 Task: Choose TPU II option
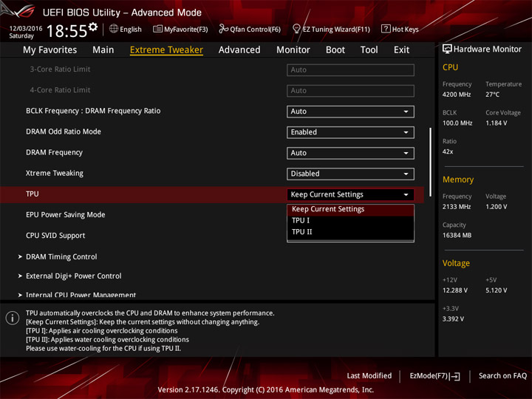click(350, 232)
